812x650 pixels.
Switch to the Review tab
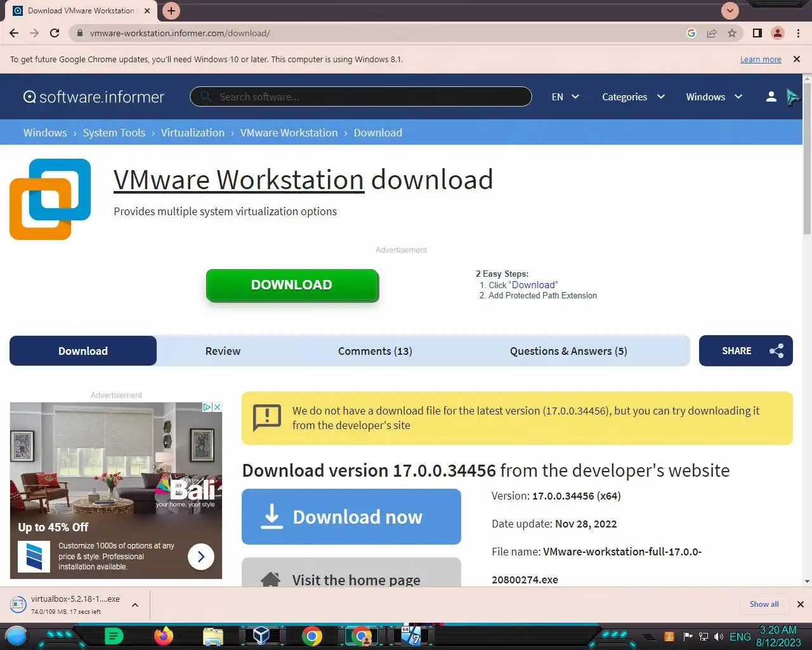(223, 351)
